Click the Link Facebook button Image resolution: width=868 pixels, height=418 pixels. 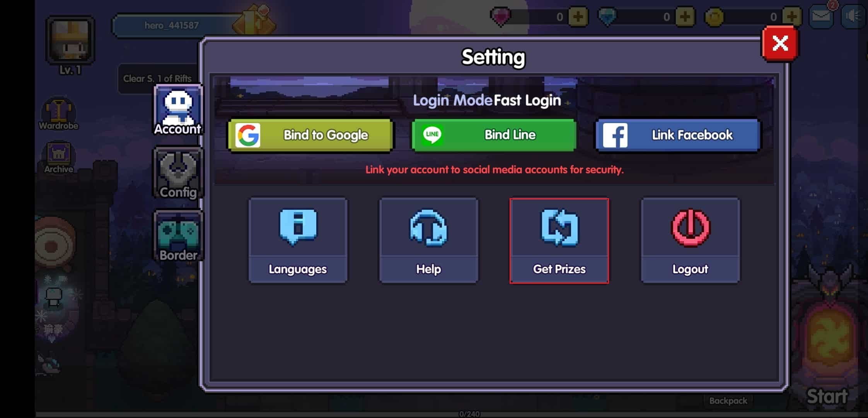(x=678, y=135)
